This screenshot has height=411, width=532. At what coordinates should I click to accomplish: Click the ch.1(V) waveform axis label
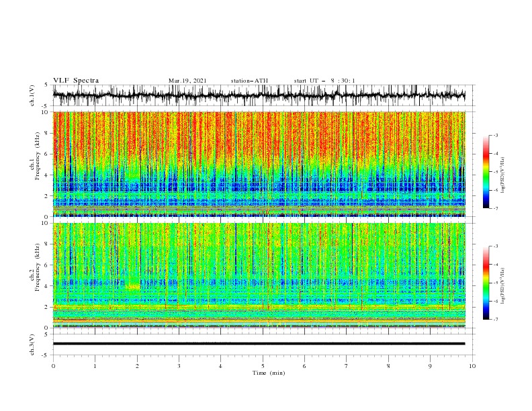coord(32,95)
